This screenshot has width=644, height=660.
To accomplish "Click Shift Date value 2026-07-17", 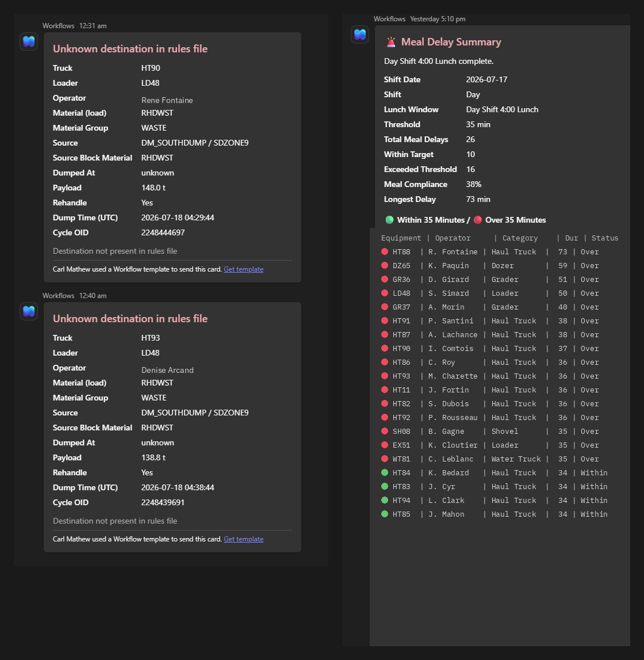I will pyautogui.click(x=486, y=79).
